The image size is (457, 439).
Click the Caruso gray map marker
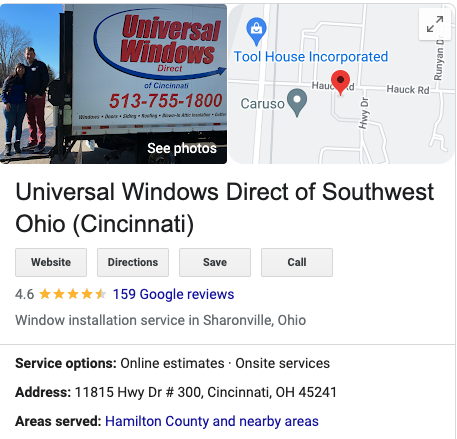[297, 102]
